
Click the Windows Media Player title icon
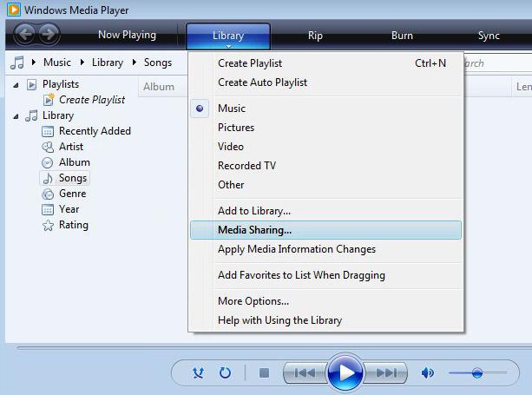pyautogui.click(x=14, y=10)
